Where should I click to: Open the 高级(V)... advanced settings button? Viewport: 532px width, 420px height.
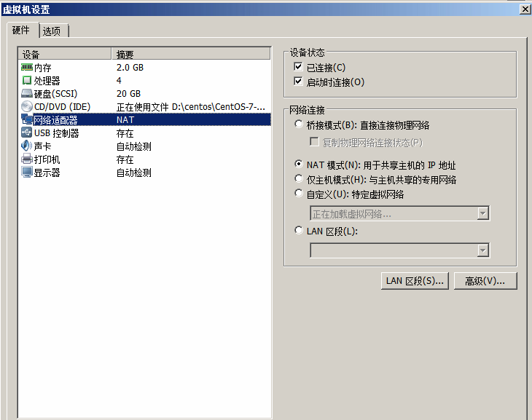pos(485,281)
